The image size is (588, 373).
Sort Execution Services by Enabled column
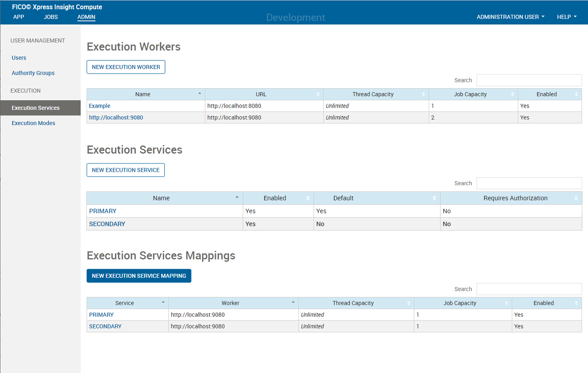[278, 198]
